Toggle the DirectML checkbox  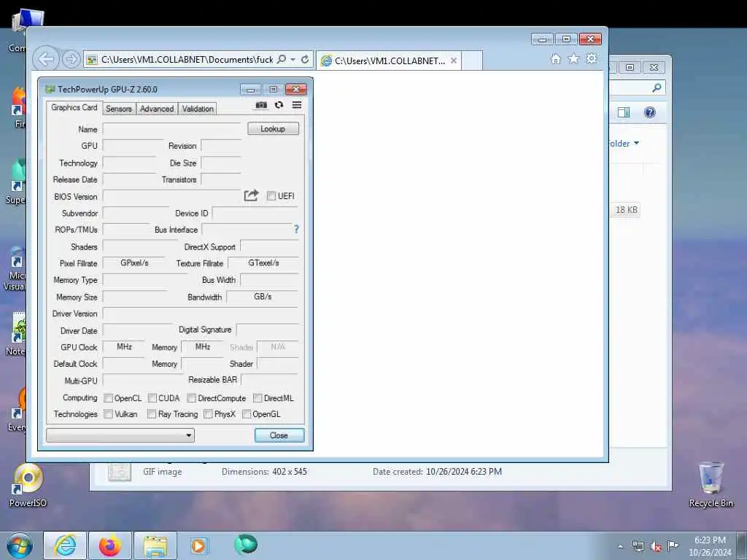click(258, 398)
